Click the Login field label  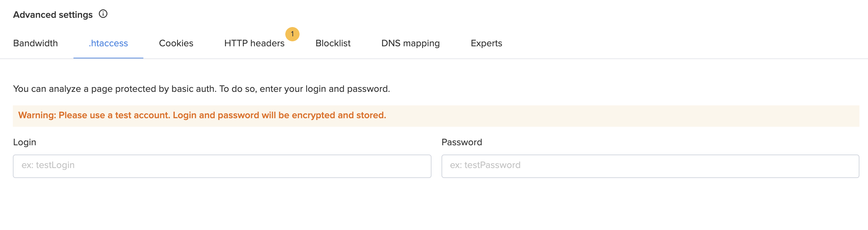click(x=25, y=142)
